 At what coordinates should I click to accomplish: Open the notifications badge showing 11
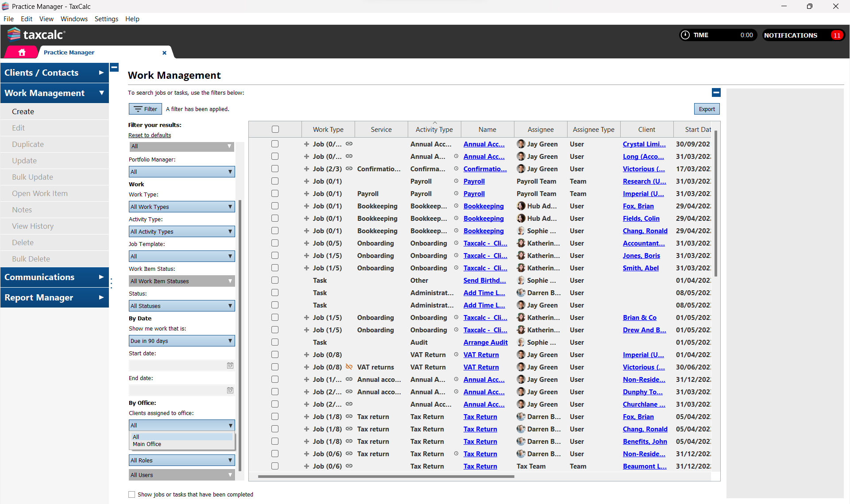pyautogui.click(x=836, y=35)
